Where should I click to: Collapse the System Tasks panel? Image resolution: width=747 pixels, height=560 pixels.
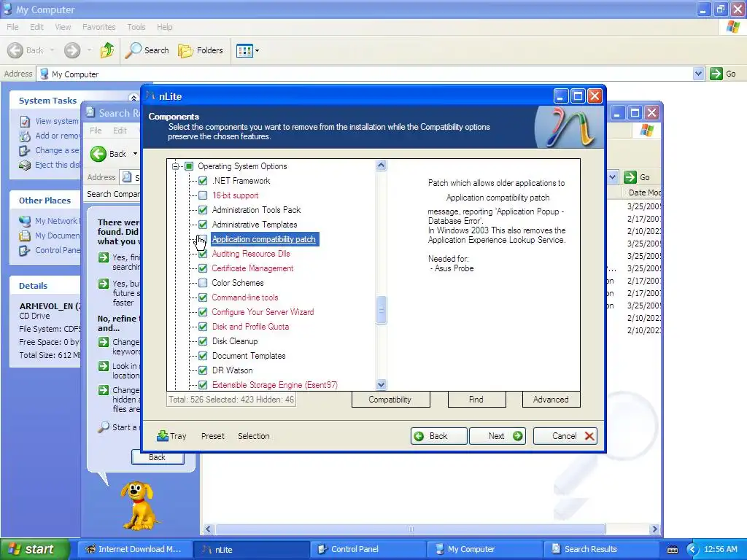click(x=133, y=98)
